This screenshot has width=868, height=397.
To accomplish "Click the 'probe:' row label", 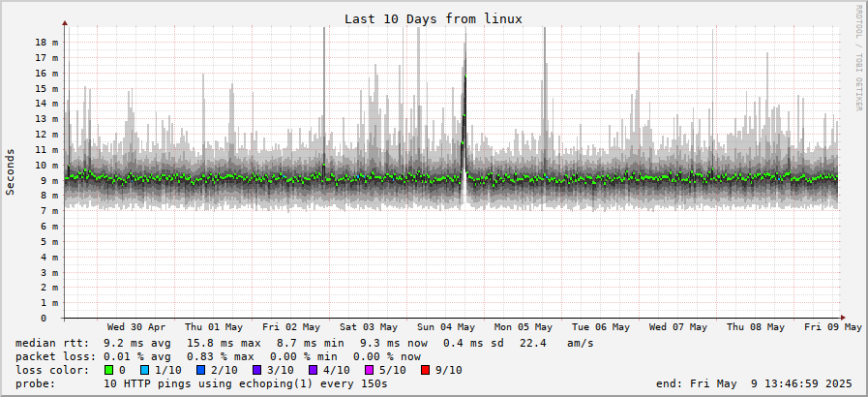I will tap(36, 383).
